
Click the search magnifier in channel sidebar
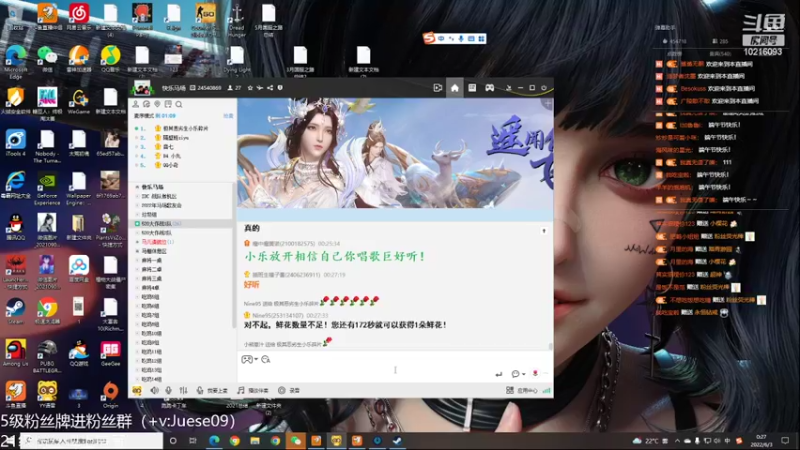[x=179, y=104]
